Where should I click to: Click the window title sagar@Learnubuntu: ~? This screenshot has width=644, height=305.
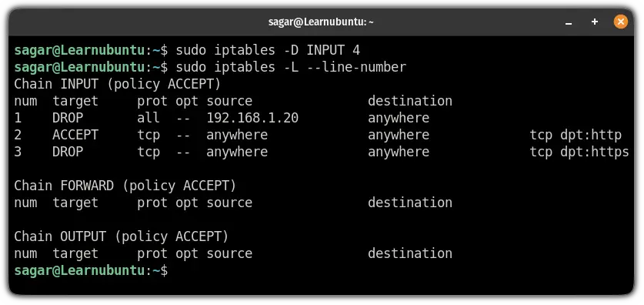pos(321,22)
